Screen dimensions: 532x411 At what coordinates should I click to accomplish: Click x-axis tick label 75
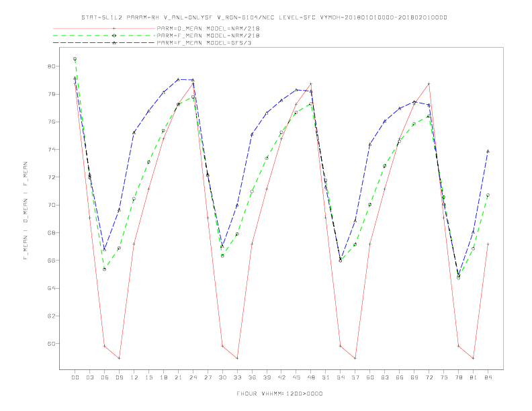click(443, 377)
